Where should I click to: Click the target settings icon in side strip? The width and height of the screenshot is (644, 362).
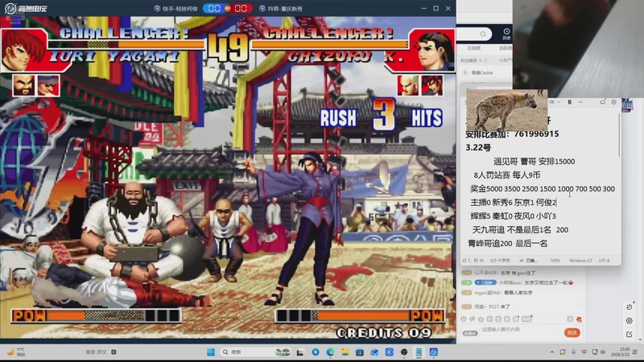click(630, 320)
